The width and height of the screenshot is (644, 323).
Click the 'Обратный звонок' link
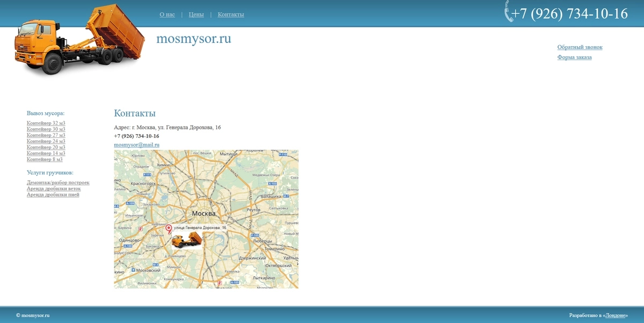[580, 47]
